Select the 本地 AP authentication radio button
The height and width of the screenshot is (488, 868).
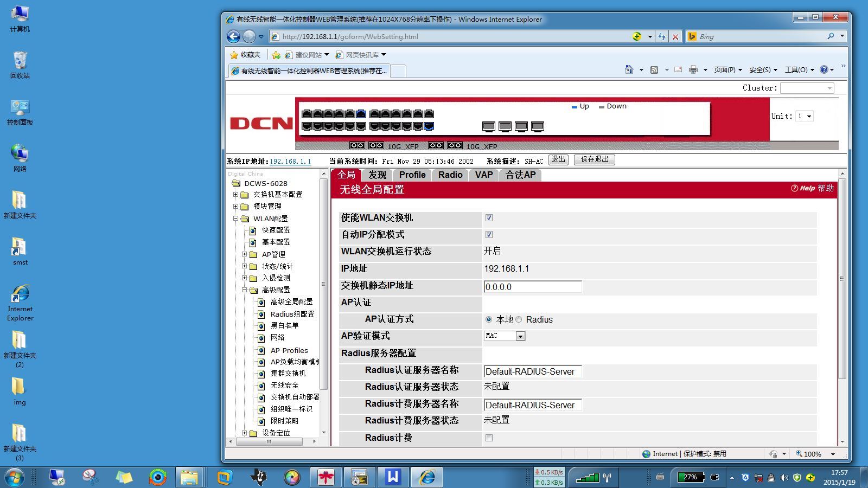click(489, 320)
